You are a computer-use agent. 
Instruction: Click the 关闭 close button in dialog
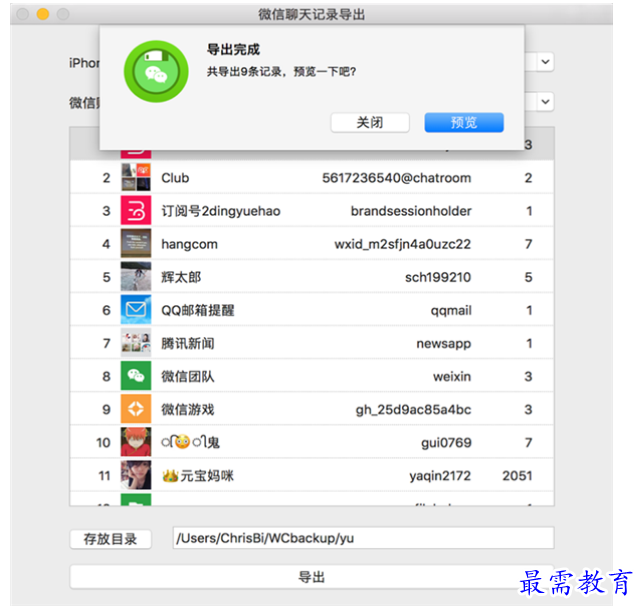(370, 123)
